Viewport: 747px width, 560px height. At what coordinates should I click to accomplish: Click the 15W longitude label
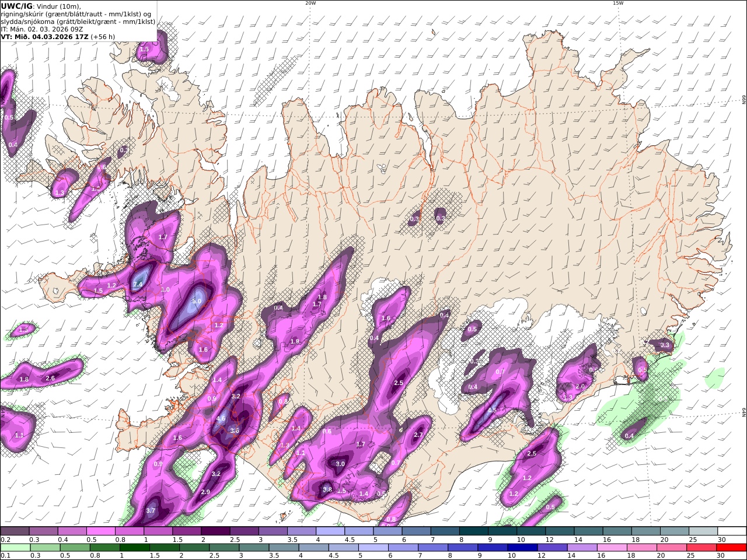point(618,3)
